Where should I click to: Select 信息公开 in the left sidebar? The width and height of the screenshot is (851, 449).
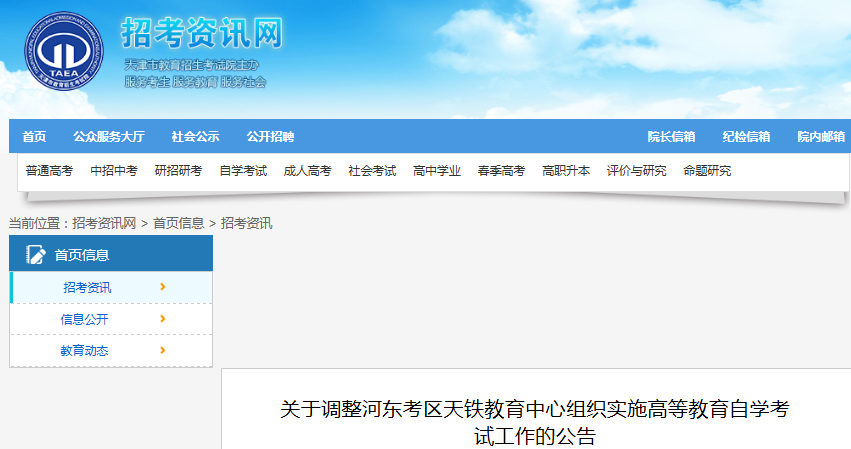(x=84, y=319)
